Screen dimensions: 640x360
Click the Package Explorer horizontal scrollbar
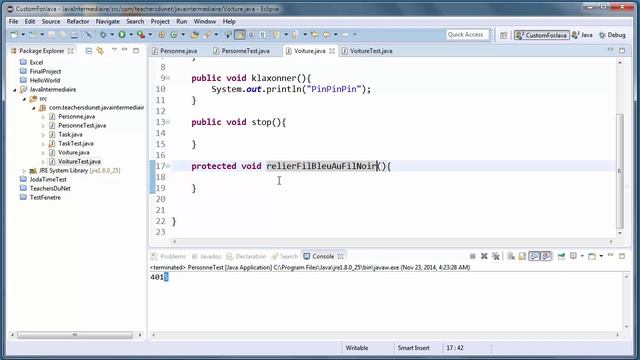(75, 335)
